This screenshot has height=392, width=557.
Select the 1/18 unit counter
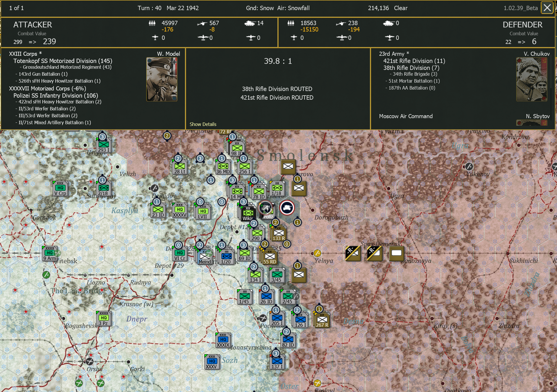coord(277,189)
